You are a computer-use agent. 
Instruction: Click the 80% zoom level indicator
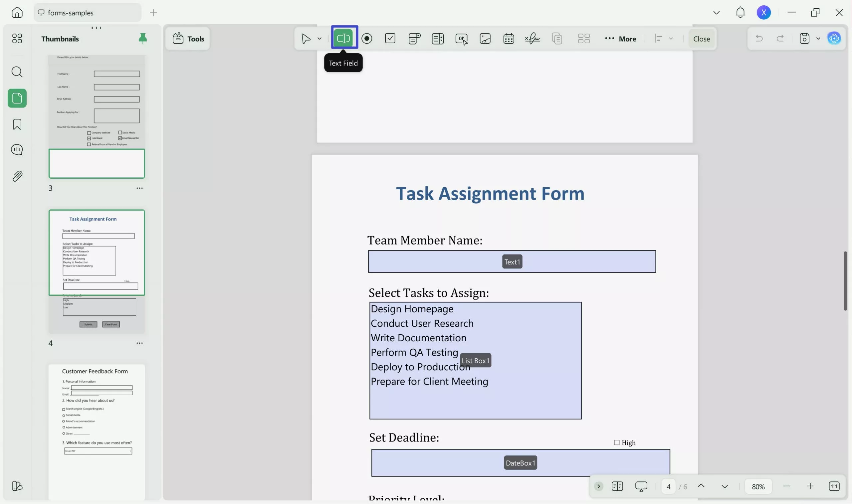(758, 486)
